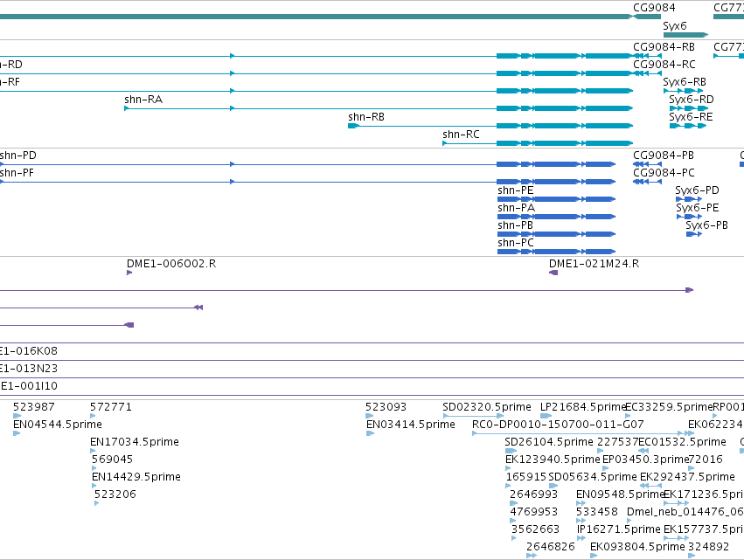Image resolution: width=744 pixels, height=560 pixels.
Task: Click the Syx6-RE transcript label
Action: coord(691,117)
